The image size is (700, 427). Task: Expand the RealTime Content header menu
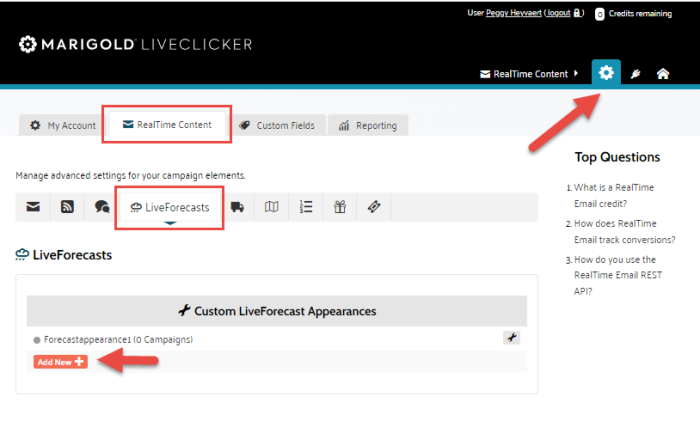pyautogui.click(x=530, y=74)
